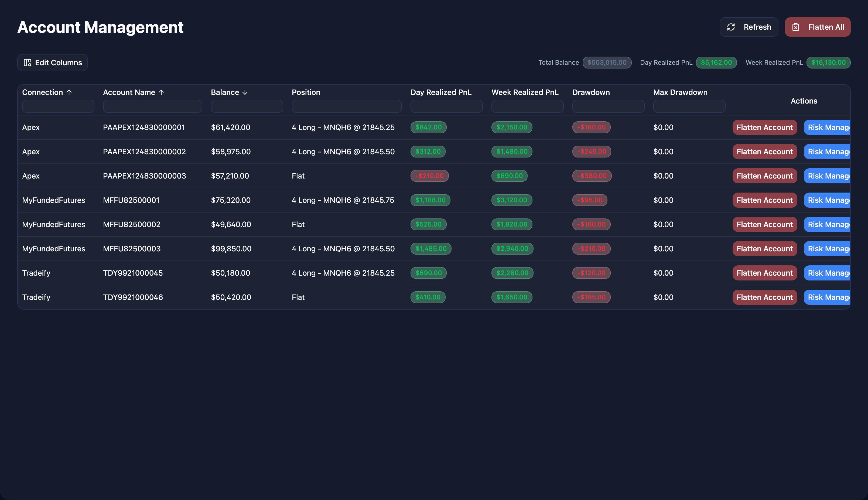Click drawdown badge -$380.00
Viewport: 868px width, 500px height.
(592, 176)
